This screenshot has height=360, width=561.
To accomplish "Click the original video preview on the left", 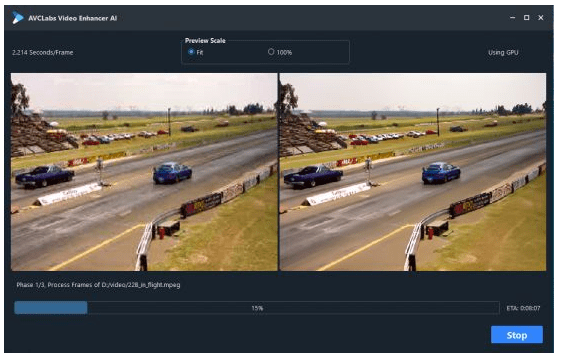I will [x=144, y=172].
